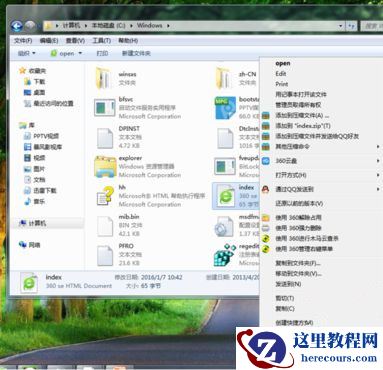Select 库 in the navigation pane
The width and height of the screenshot is (383, 370).
coord(27,125)
